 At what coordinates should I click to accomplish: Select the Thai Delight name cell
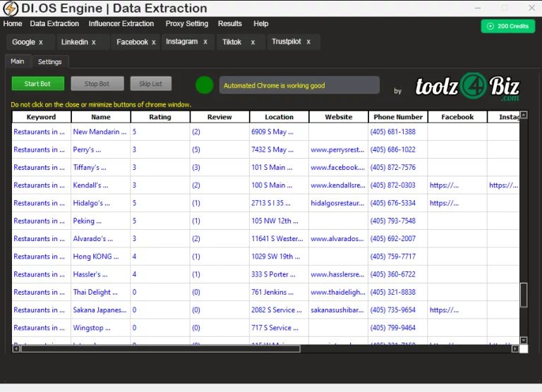pos(101,292)
